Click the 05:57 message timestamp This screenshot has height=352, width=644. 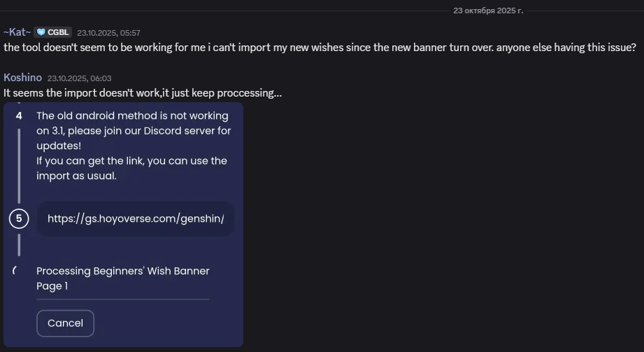point(108,33)
